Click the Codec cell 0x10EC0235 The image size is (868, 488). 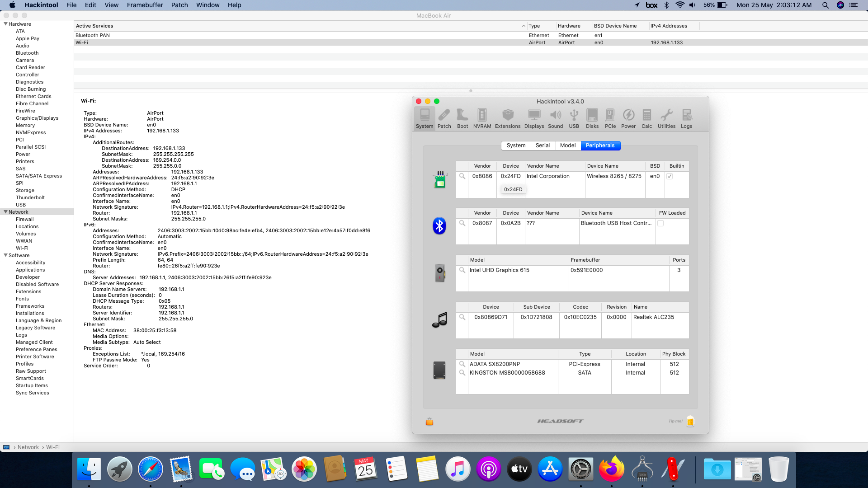580,317
